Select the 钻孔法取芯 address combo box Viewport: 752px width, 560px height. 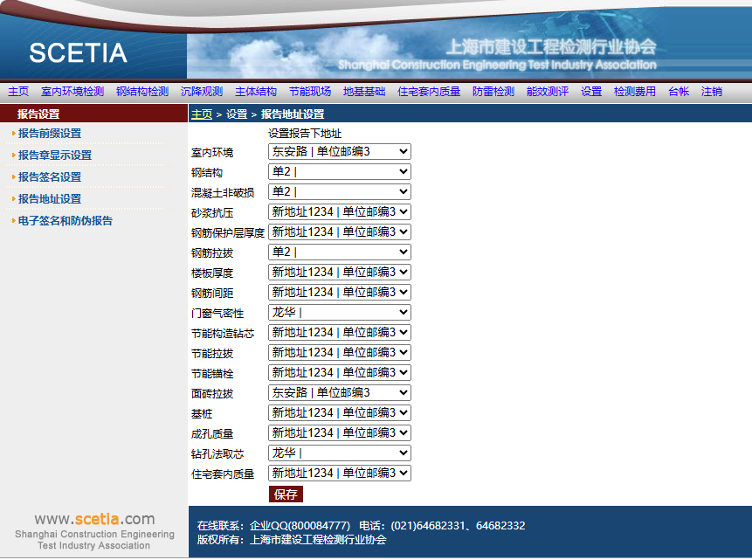(339, 453)
